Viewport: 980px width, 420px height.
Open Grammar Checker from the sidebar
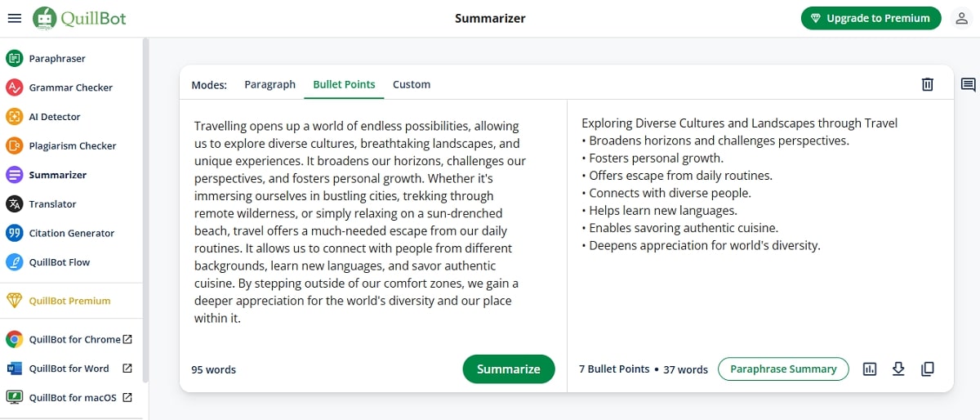[70, 87]
